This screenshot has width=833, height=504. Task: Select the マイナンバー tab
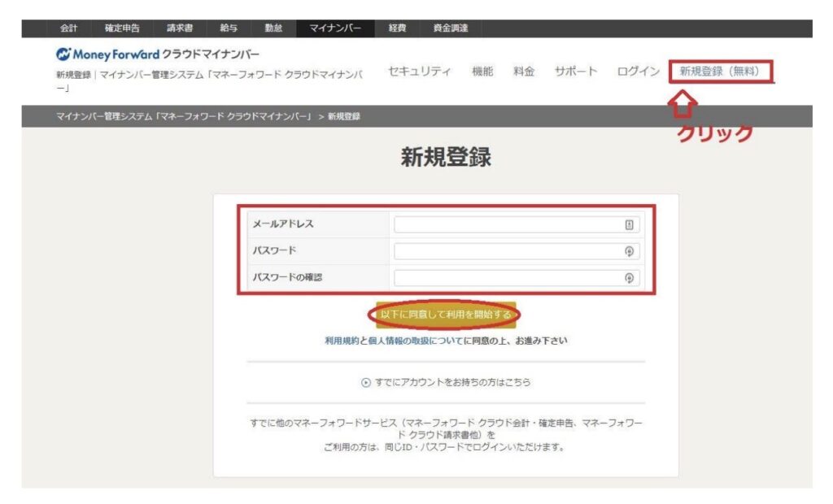pyautogui.click(x=335, y=28)
